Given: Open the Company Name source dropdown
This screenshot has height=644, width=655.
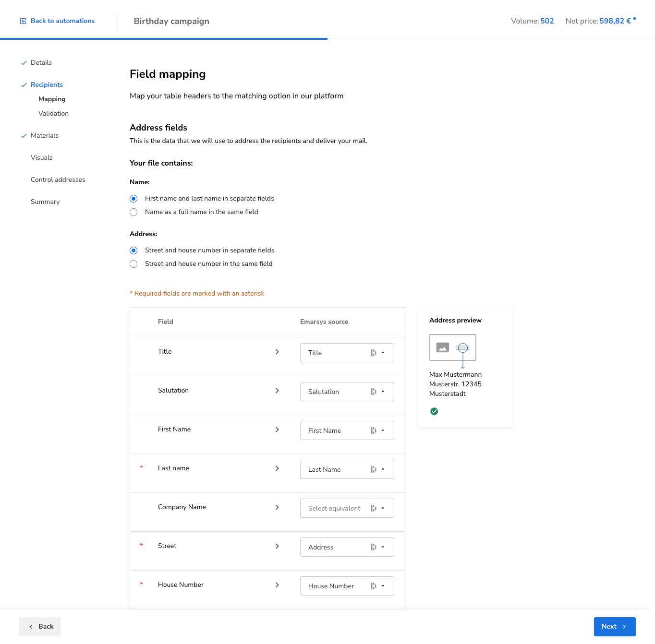Looking at the screenshot, I should tap(347, 508).
